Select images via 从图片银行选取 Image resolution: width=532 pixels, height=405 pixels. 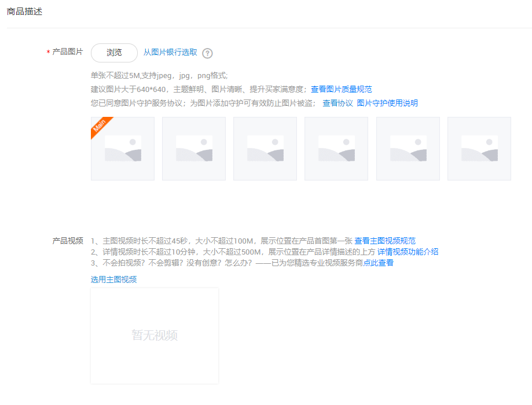(x=169, y=53)
